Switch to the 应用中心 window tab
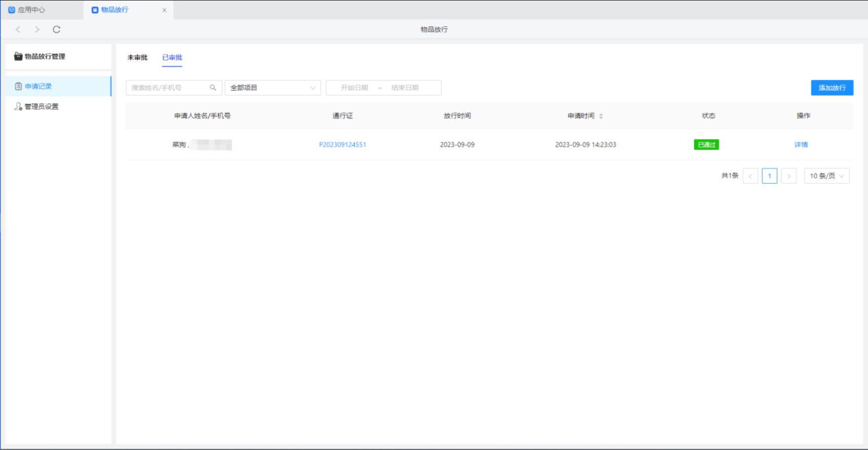 (x=32, y=10)
